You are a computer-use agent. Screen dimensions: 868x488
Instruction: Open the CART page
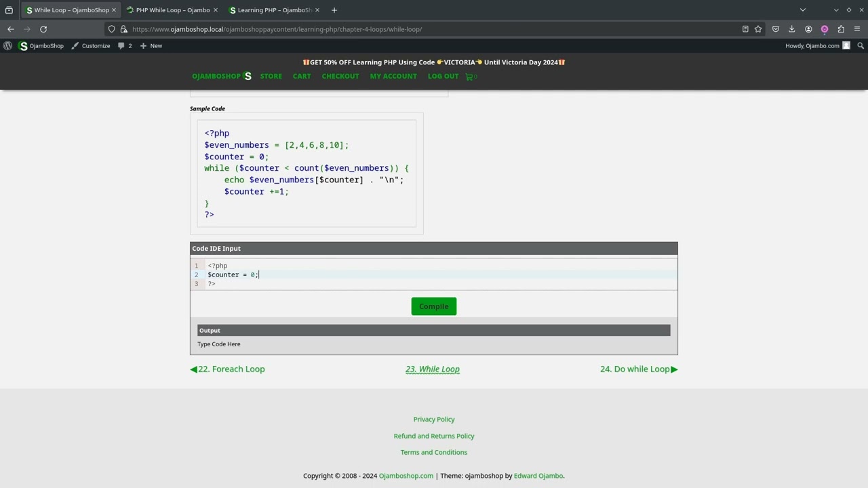302,76
